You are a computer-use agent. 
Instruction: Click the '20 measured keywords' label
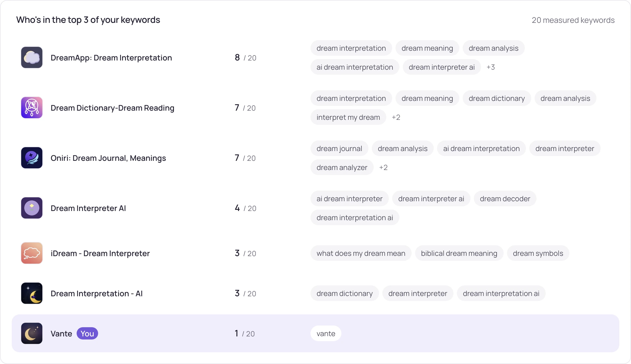pos(573,20)
